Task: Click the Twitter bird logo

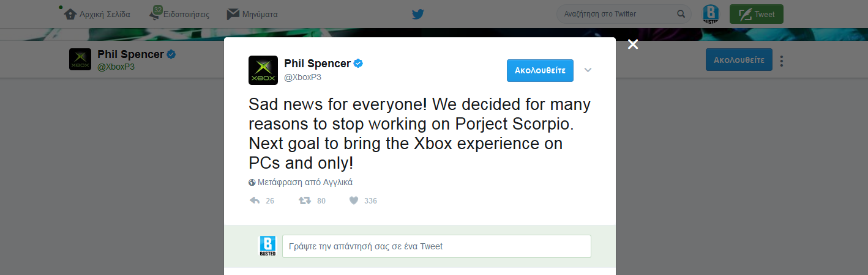Action: (417, 14)
